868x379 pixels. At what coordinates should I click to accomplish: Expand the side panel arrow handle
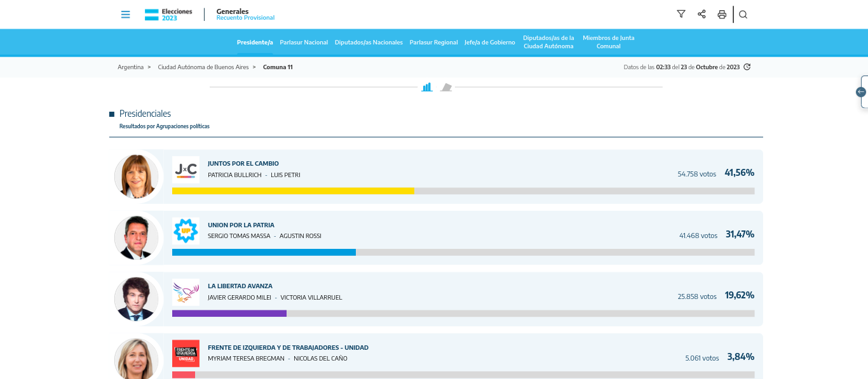(x=862, y=92)
